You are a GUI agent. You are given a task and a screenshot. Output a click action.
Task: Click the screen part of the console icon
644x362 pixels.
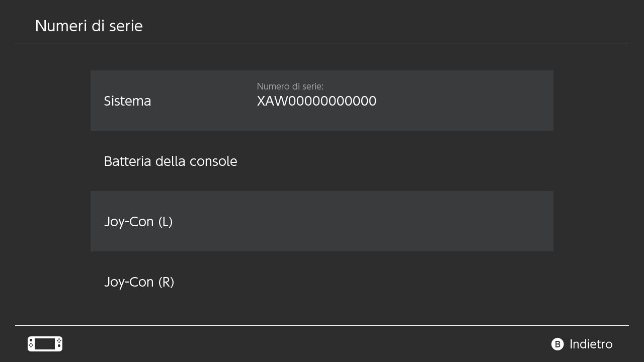(45, 344)
